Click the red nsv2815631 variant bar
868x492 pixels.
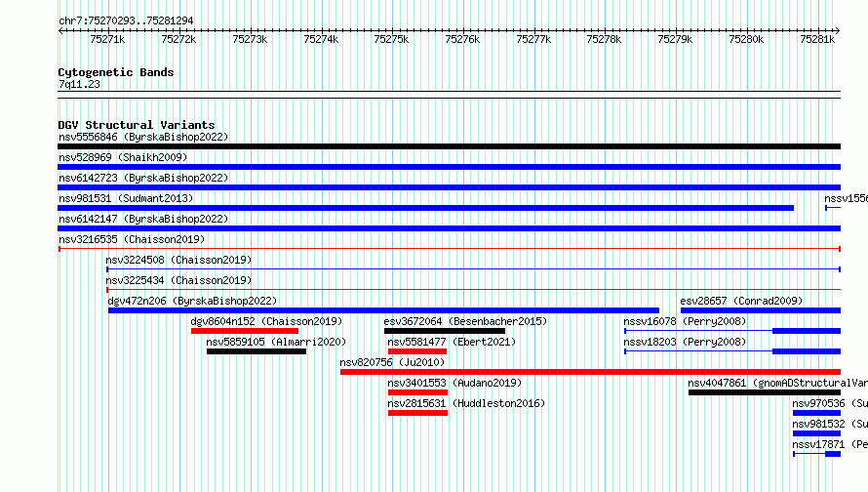click(417, 413)
